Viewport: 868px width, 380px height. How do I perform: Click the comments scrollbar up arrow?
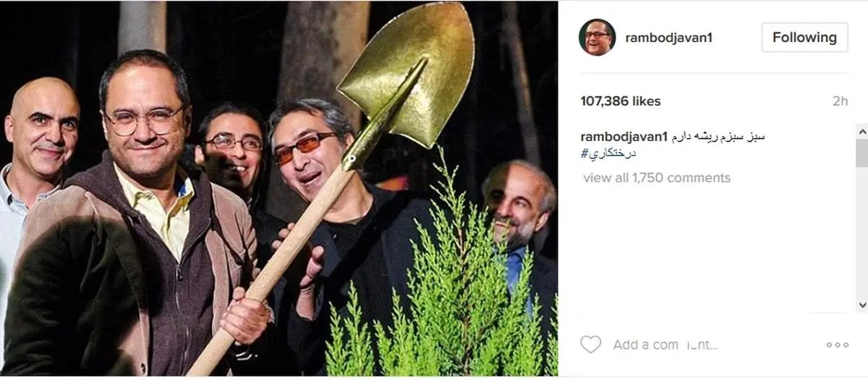[861, 130]
